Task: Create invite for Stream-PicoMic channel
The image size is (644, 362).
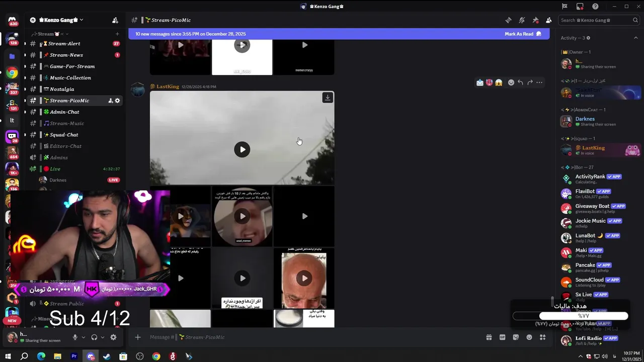Action: pos(110,101)
